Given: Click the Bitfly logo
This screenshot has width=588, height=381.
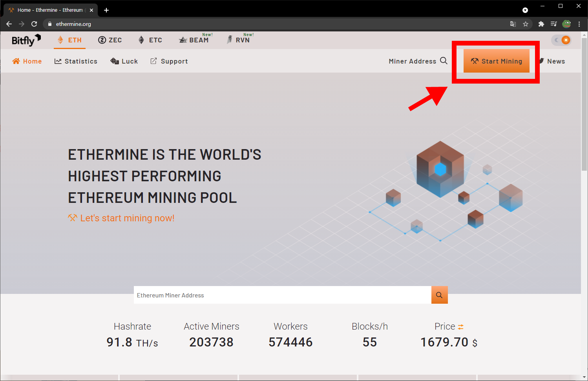Looking at the screenshot, I should pyautogui.click(x=26, y=40).
